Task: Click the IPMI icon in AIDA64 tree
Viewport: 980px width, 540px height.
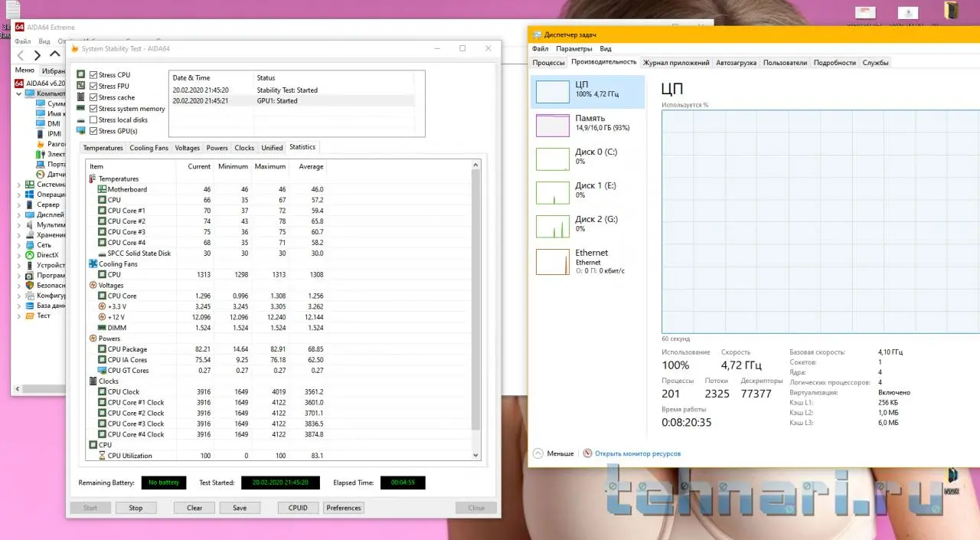Action: [41, 133]
